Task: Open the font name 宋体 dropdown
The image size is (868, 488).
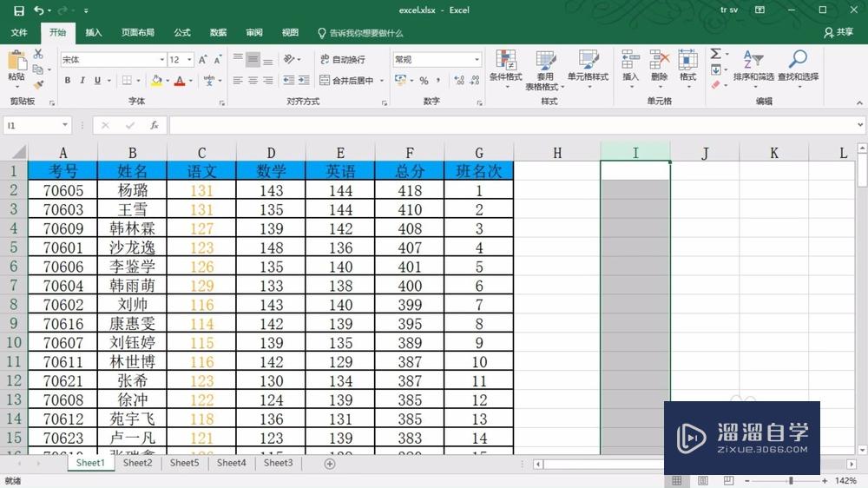Action: click(x=162, y=59)
